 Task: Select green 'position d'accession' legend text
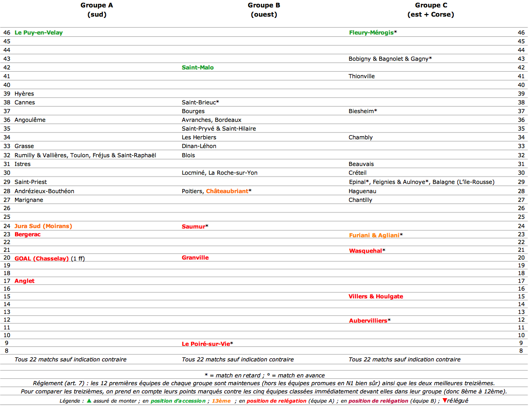[x=178, y=401]
